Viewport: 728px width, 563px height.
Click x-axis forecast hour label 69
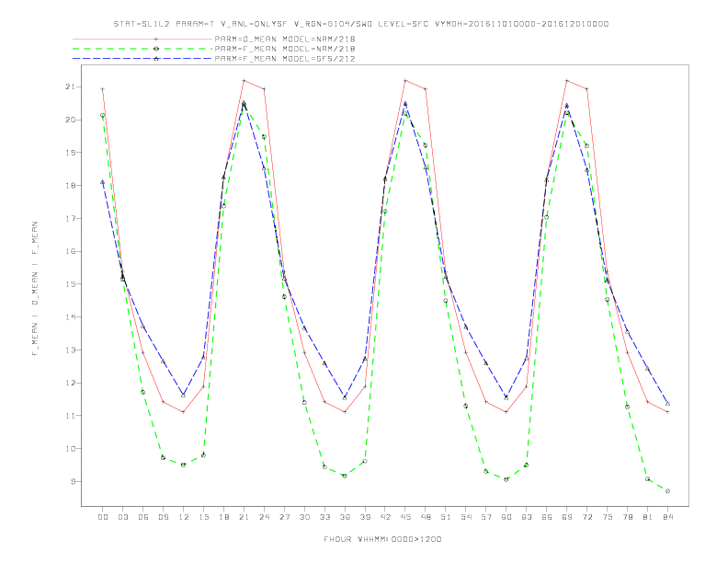coord(567,517)
